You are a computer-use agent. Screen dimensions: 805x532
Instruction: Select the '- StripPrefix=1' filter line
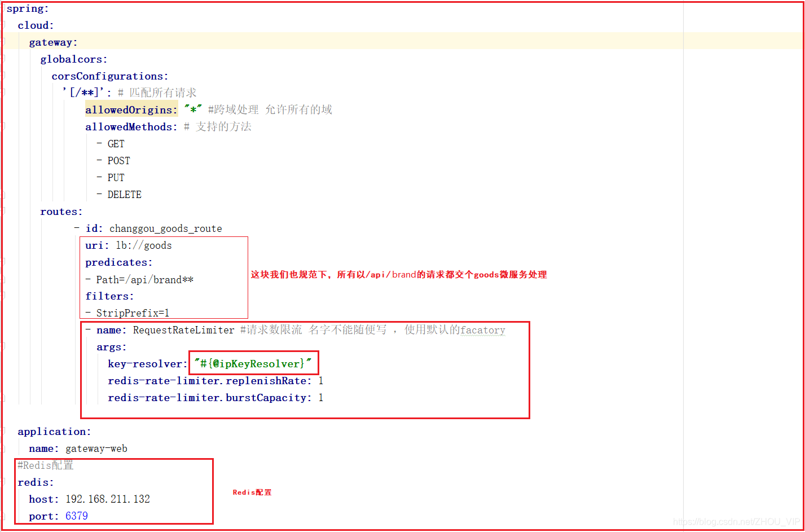127,313
